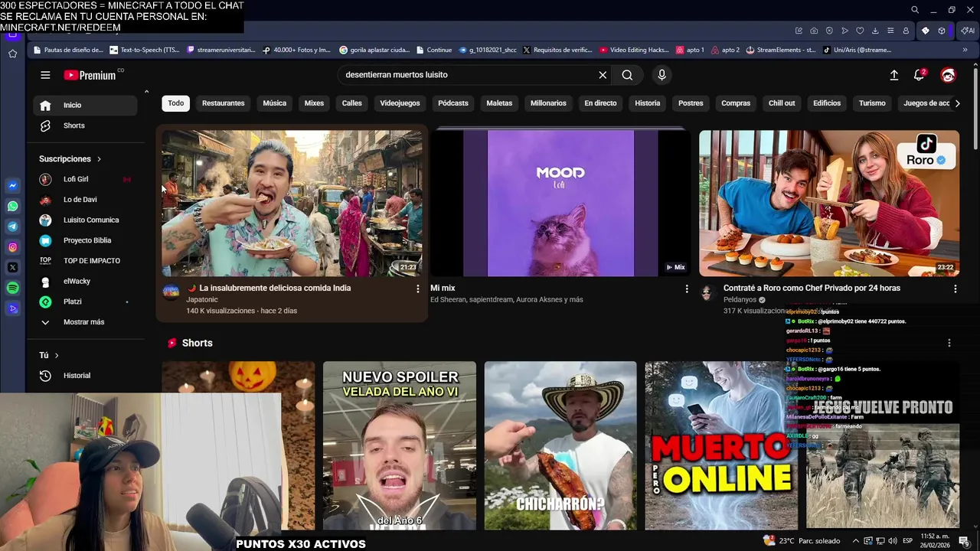
Task: Select the Videojuegos filter chip
Action: point(400,103)
